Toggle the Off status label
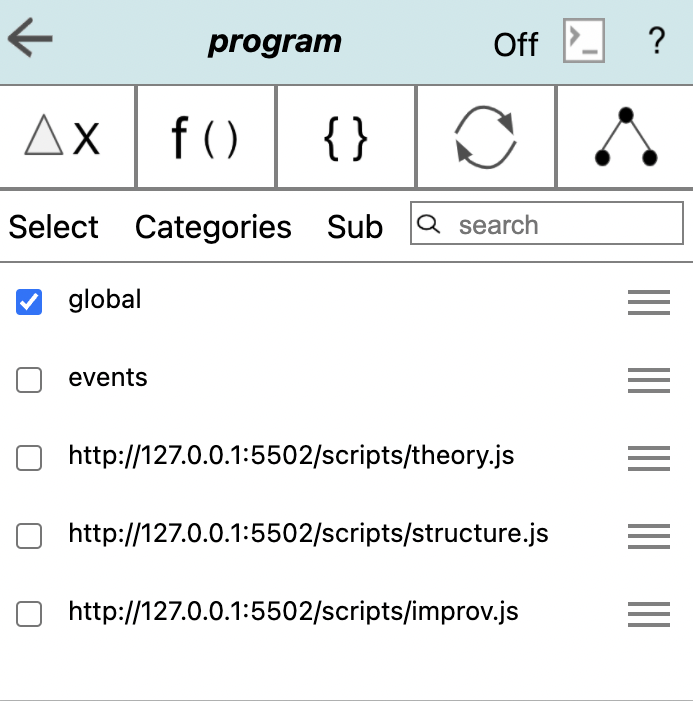Image resolution: width=693 pixels, height=701 pixels. [x=516, y=45]
